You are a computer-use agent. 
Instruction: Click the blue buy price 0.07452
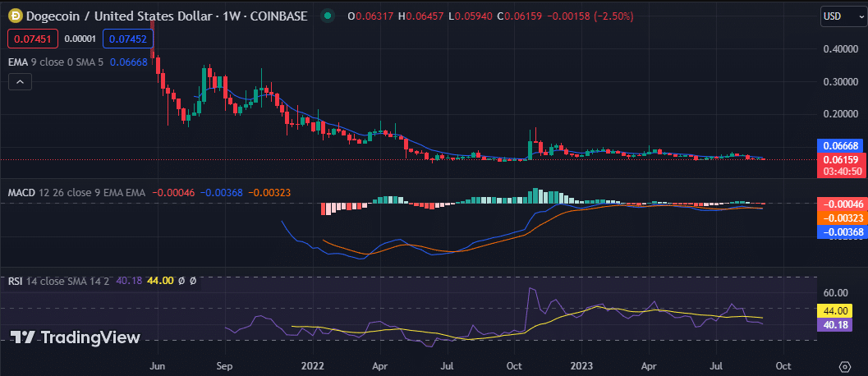[x=128, y=39]
